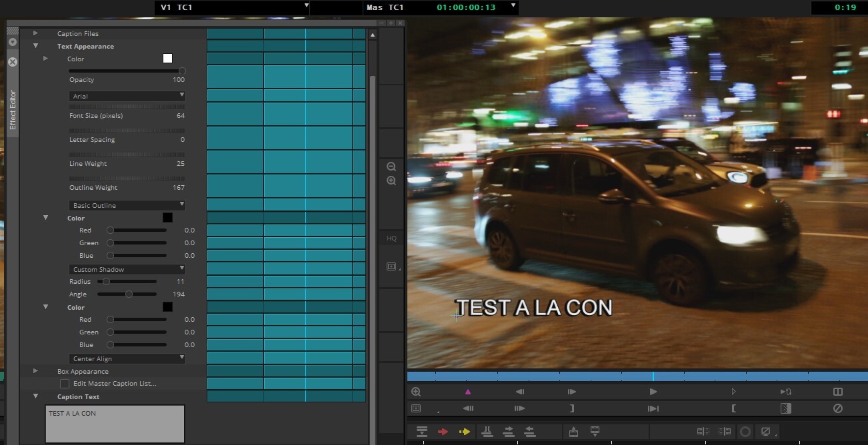Toggle the HQ render quality button
The height and width of the screenshot is (445, 868).
click(x=391, y=238)
